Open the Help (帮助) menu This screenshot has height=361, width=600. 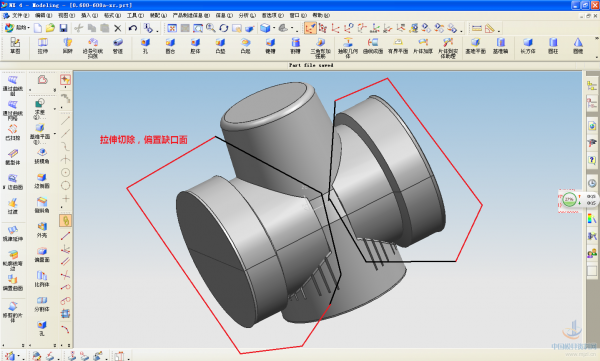pyautogui.click(x=321, y=15)
